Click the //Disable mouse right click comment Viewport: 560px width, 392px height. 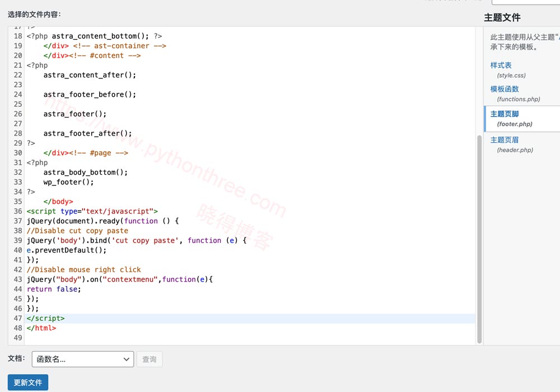pyautogui.click(x=84, y=269)
